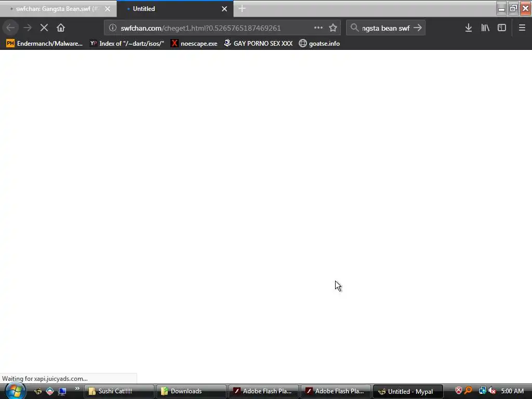Submit the search with the arrow
Viewport: 532px width, 399px height.
pos(418,28)
